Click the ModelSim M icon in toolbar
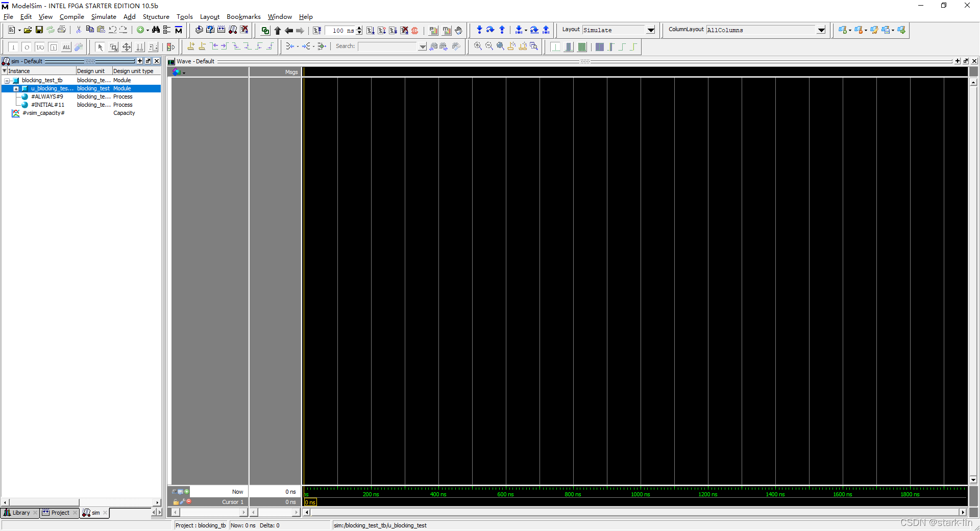 [x=179, y=30]
